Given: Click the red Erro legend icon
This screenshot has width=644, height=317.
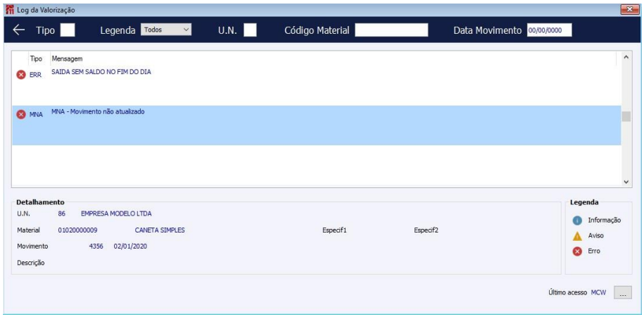Looking at the screenshot, I should [577, 251].
